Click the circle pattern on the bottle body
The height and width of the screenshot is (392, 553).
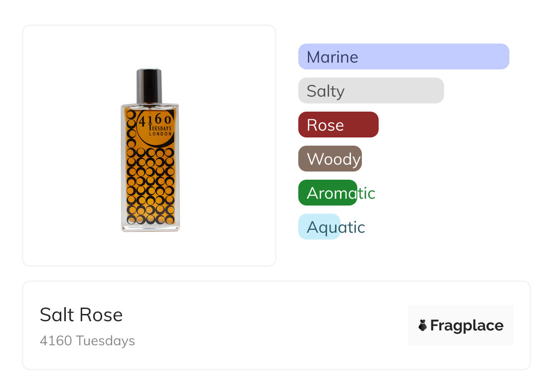coord(150,186)
